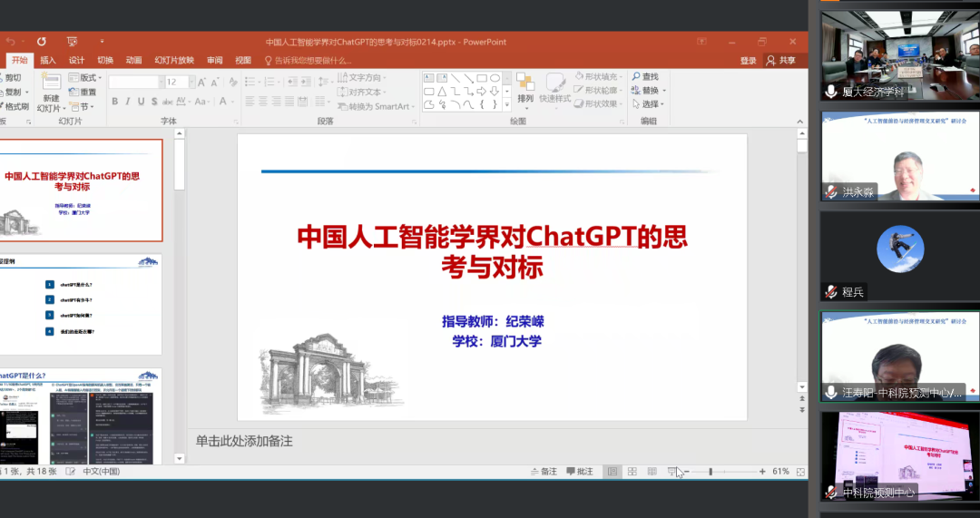Viewport: 980px width, 518px height.
Task: Toggle the 备注 (Notes) pane in status bar
Action: point(544,472)
